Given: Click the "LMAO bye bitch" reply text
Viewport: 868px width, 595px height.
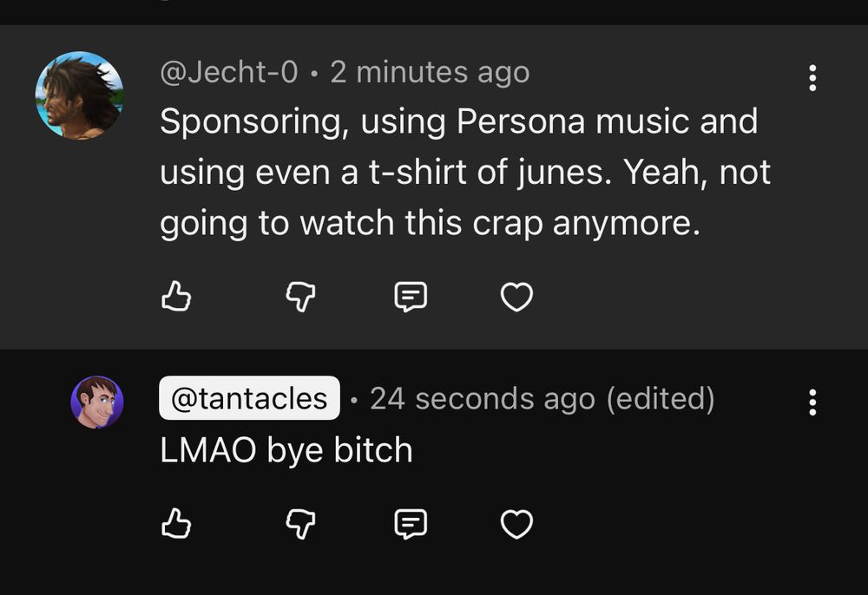Looking at the screenshot, I should (286, 450).
